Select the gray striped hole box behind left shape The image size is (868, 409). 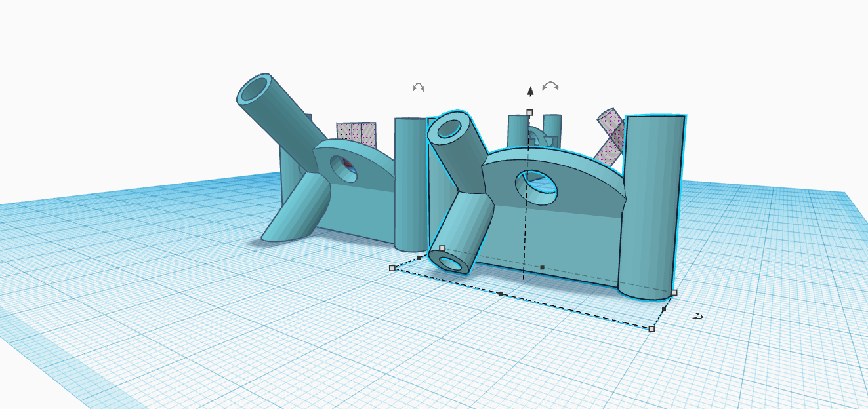(x=356, y=134)
